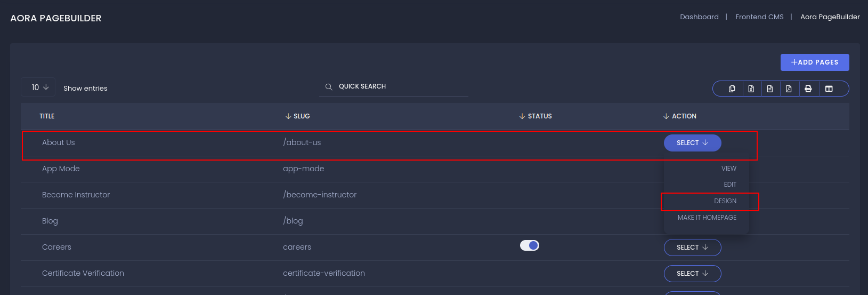Image resolution: width=868 pixels, height=295 pixels.
Task: Open column visibility icon
Action: click(x=829, y=89)
